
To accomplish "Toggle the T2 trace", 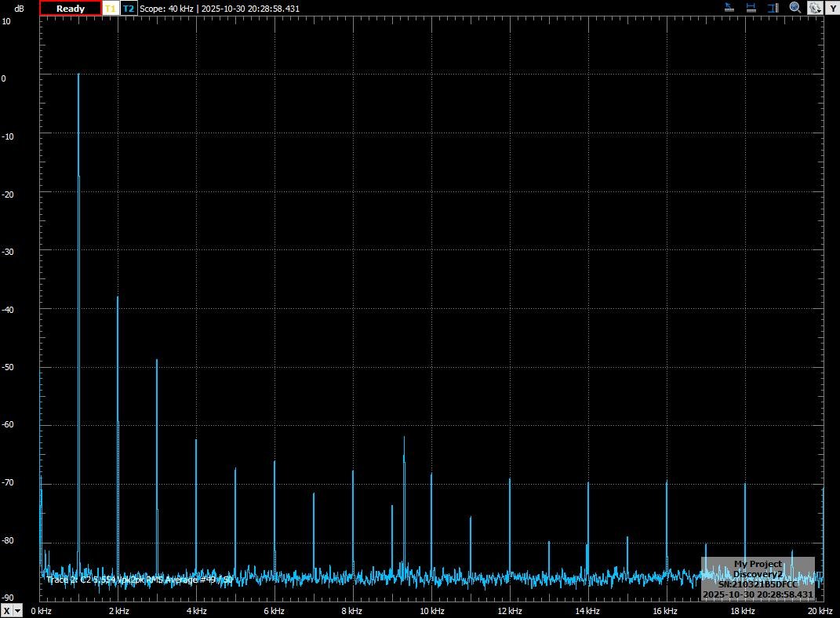I will [x=129, y=9].
